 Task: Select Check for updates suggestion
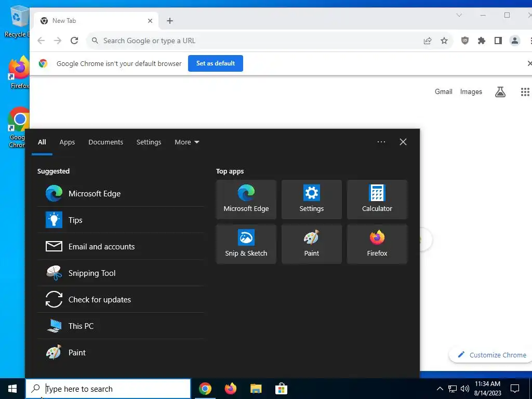[121, 299]
